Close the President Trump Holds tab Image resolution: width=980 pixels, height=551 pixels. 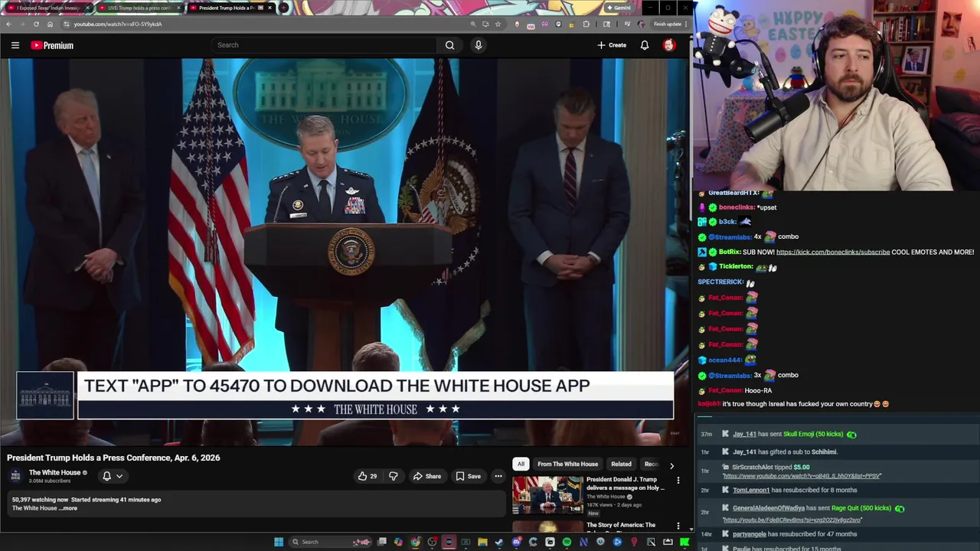[x=269, y=8]
